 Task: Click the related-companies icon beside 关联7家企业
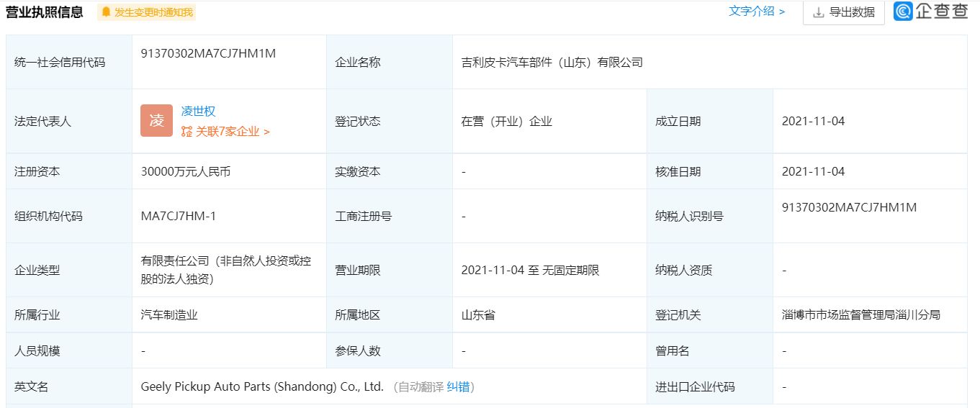click(187, 132)
